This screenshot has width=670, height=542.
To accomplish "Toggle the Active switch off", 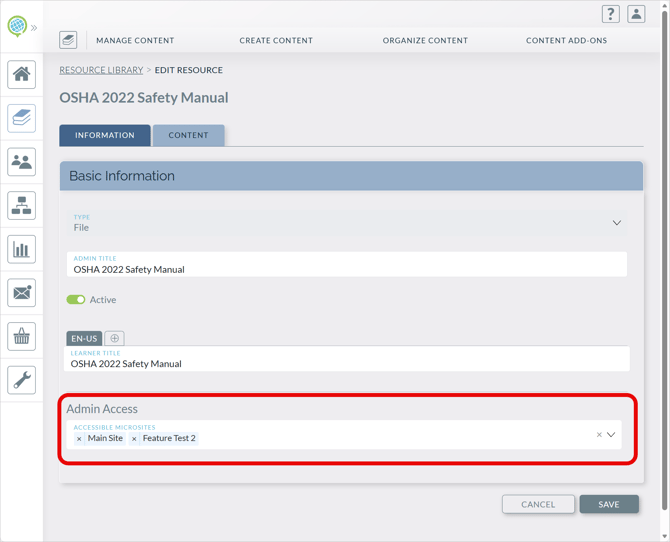I will 76,299.
